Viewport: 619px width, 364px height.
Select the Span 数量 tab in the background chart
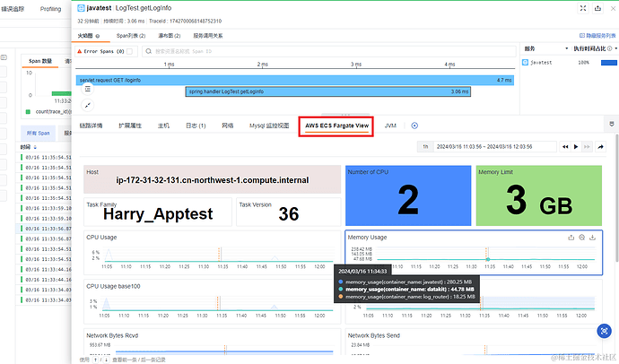40,61
